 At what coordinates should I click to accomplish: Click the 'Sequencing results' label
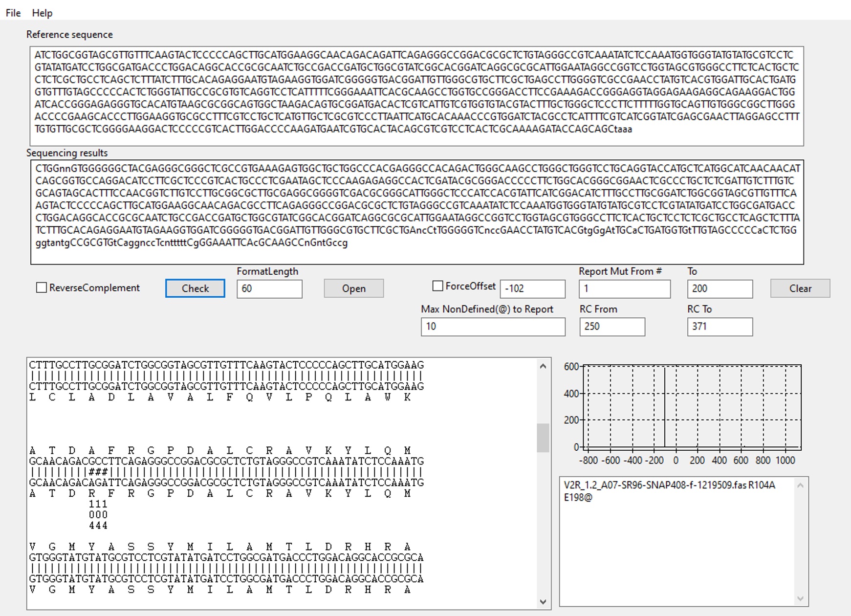tap(67, 153)
